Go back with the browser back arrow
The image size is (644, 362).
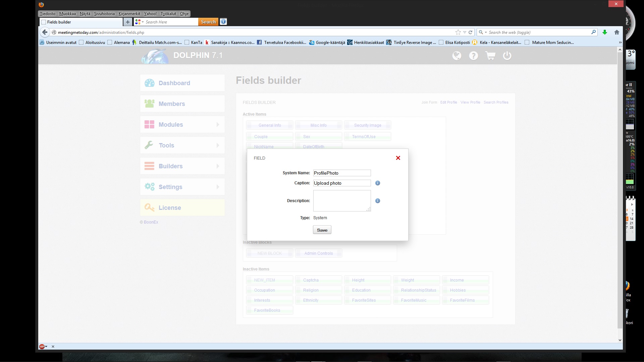pyautogui.click(x=45, y=32)
